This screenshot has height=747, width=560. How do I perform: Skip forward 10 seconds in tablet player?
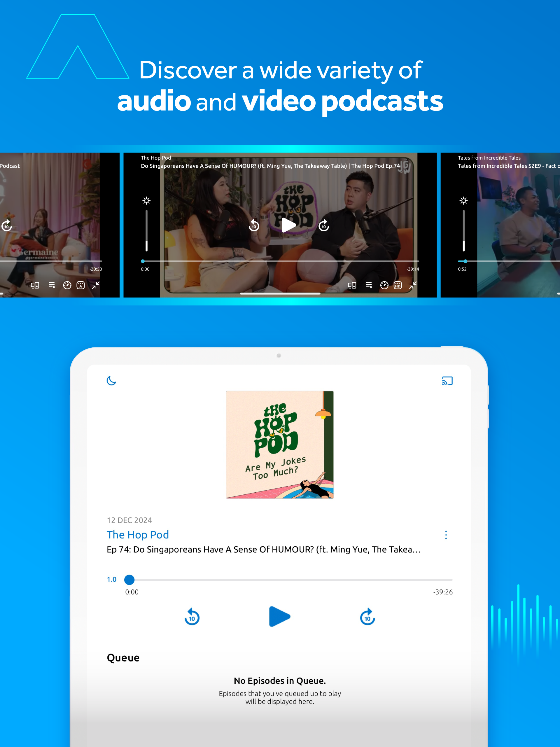pos(367,617)
